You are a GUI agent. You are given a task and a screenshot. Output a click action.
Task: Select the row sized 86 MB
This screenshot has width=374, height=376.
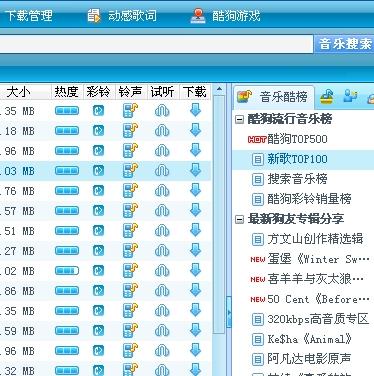(105, 291)
